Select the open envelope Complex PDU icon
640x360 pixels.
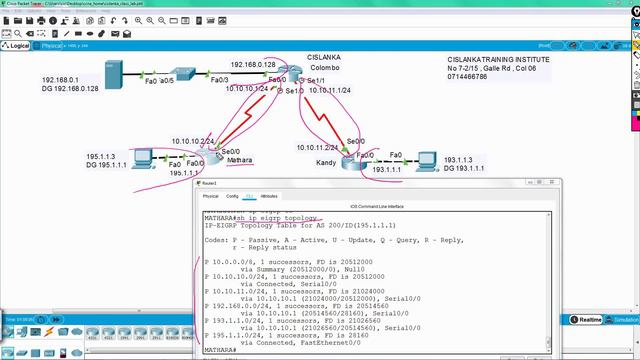127,33
